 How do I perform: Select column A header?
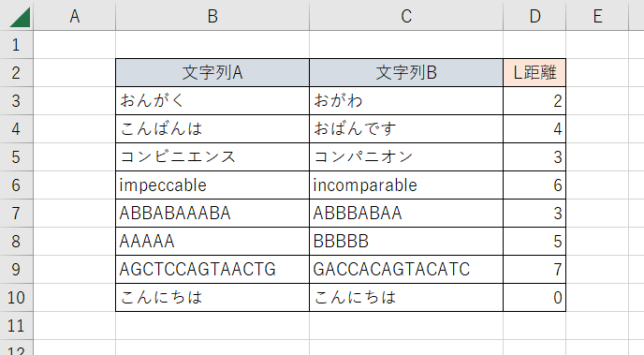pyautogui.click(x=74, y=16)
